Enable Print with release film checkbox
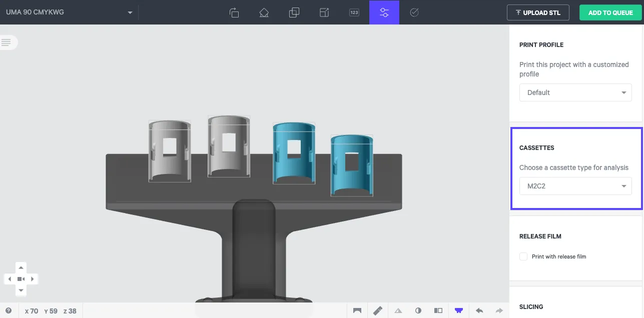Viewport: 644px width, 318px height. click(523, 256)
